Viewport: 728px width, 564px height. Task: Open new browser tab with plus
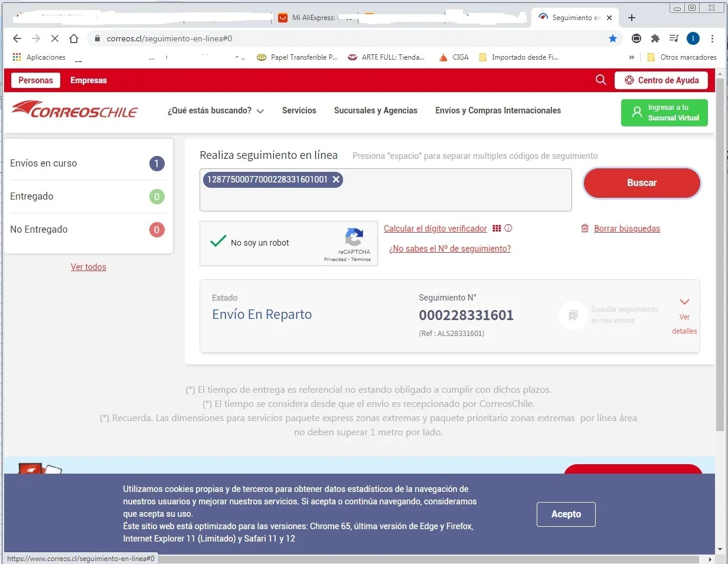pyautogui.click(x=632, y=18)
